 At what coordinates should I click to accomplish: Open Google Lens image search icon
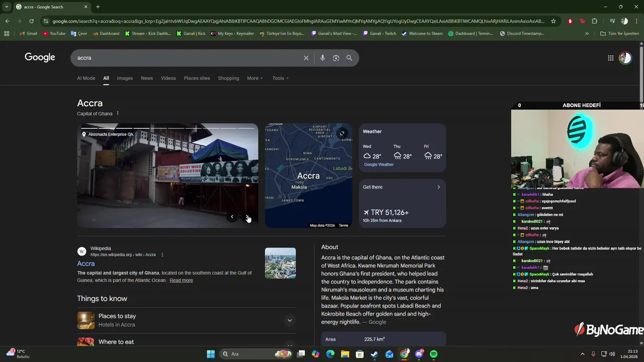coord(336,58)
